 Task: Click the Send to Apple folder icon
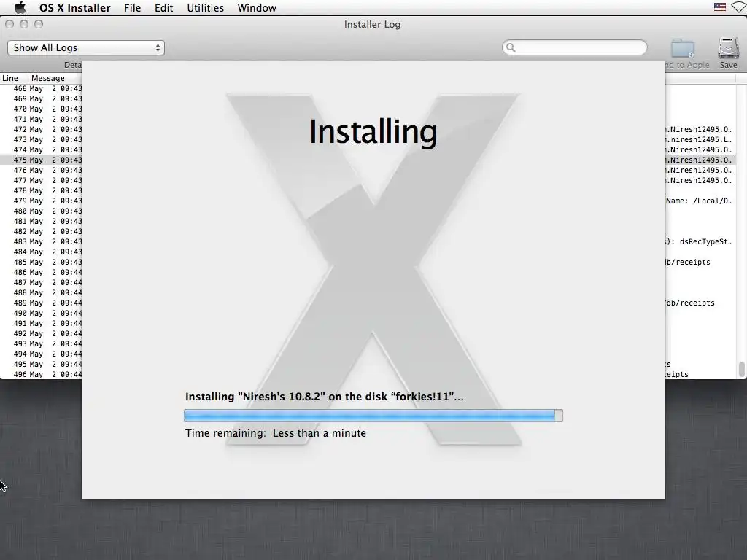[683, 49]
